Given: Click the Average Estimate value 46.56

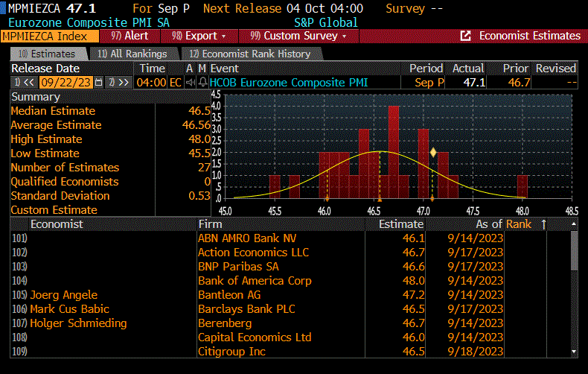Looking at the screenshot, I should pos(196,125).
